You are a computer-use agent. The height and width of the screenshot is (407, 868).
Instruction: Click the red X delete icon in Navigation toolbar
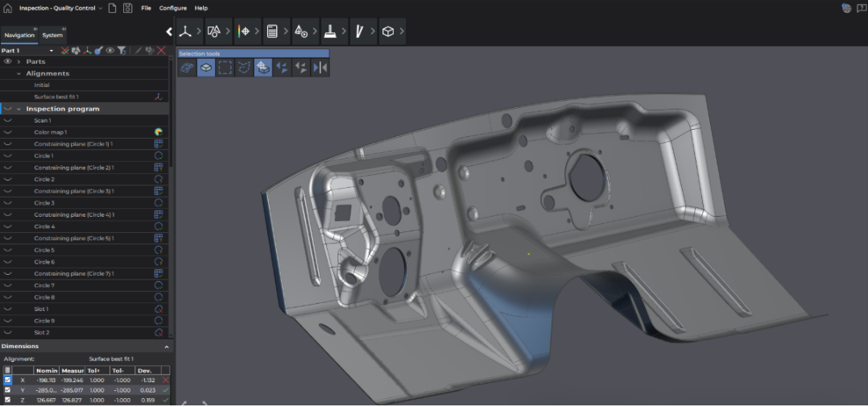point(161,51)
